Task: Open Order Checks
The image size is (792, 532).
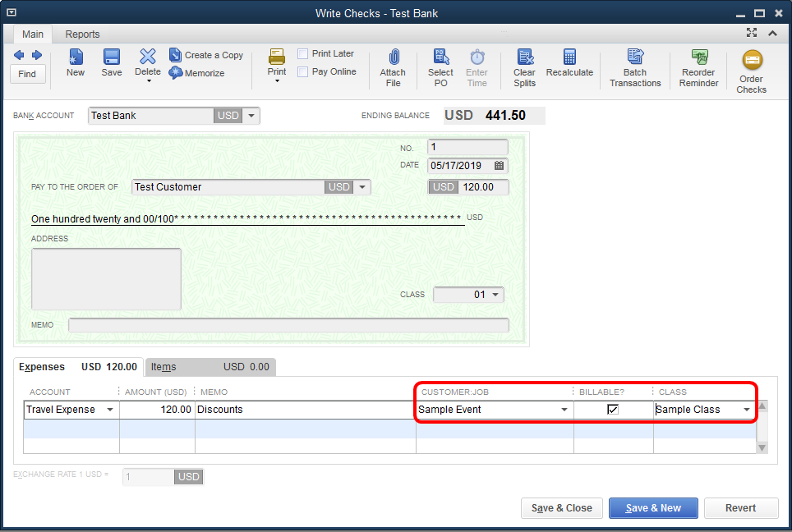Action: pos(751,71)
